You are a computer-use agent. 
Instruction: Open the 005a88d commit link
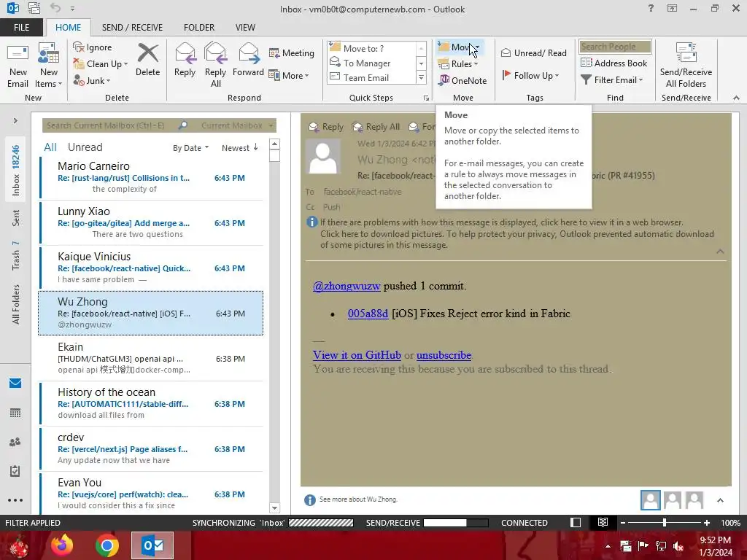[368, 314]
